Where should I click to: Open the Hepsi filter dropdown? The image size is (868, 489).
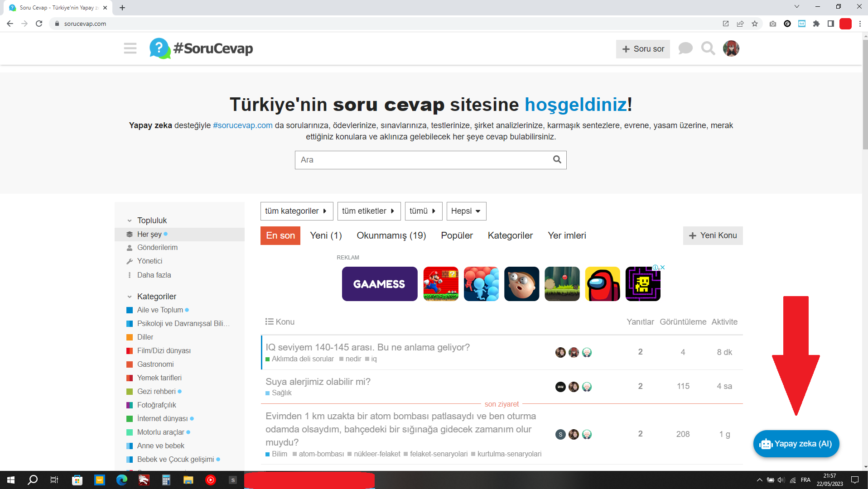466,211
